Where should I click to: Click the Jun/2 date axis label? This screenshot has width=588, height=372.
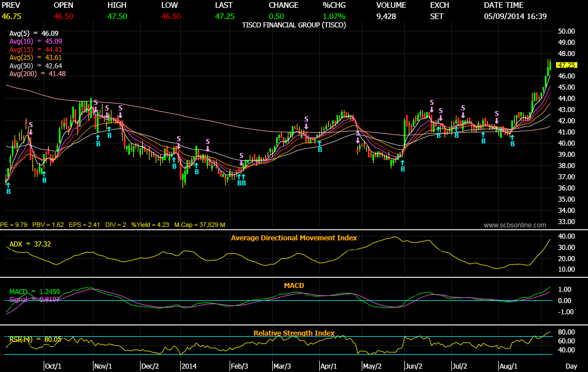tap(414, 366)
